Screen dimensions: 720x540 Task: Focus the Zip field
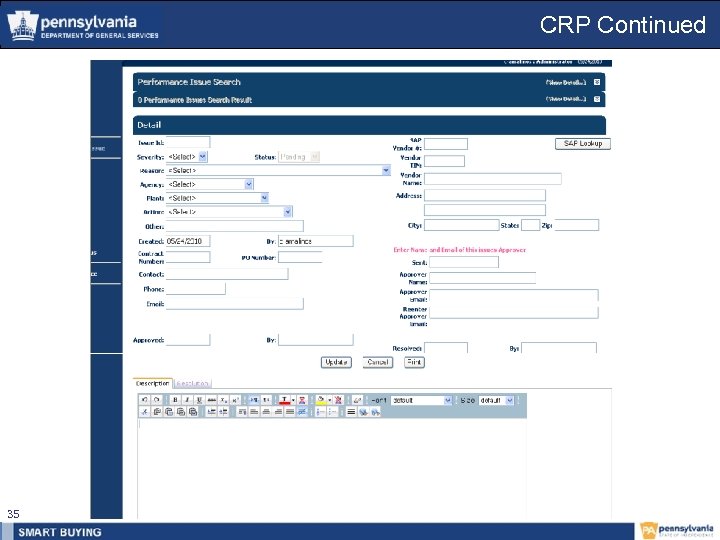[576, 225]
